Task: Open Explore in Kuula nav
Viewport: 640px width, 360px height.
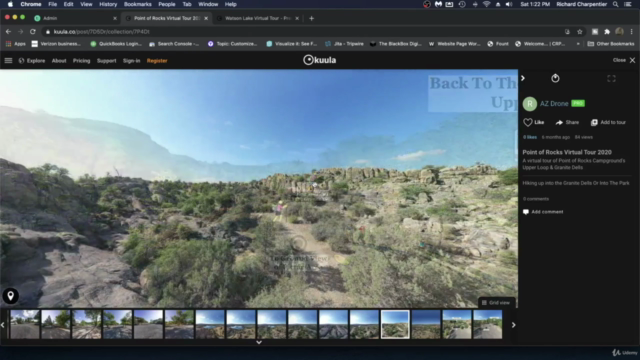Action: click(32, 60)
